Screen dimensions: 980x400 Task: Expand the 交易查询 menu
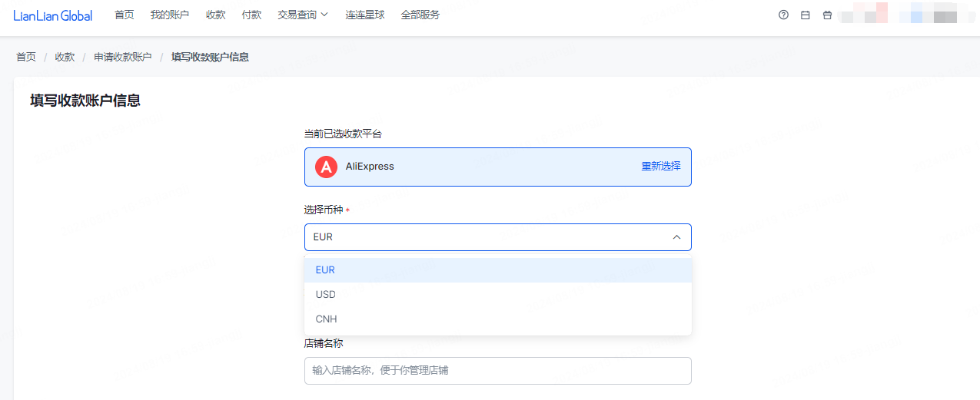click(x=302, y=15)
